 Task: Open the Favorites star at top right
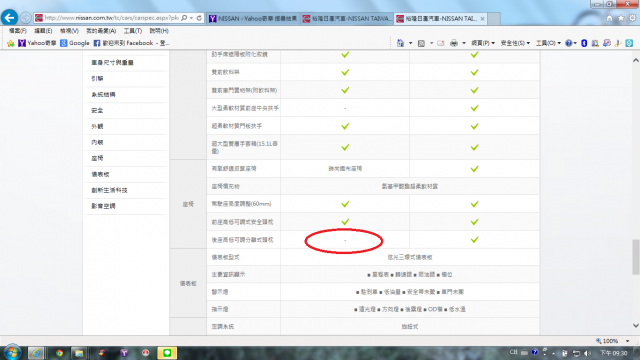621,18
